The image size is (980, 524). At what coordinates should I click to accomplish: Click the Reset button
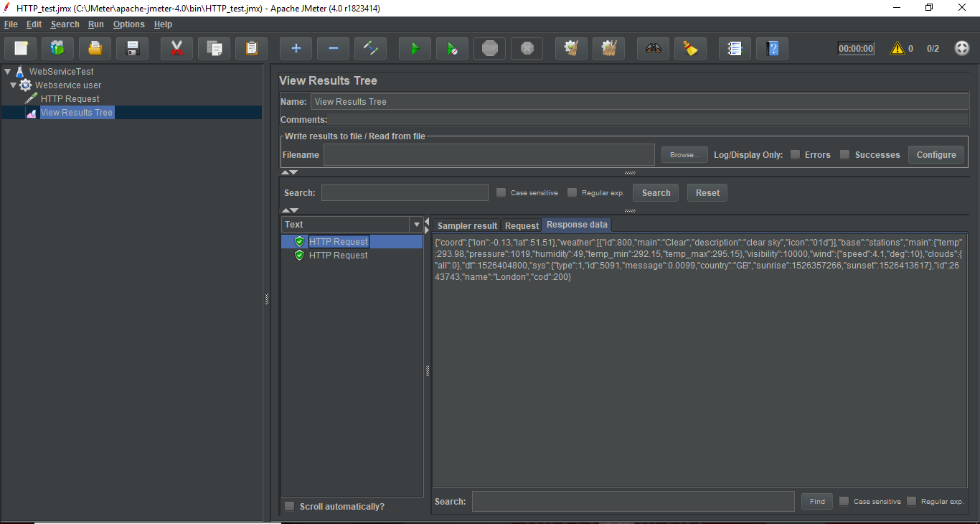pos(707,192)
